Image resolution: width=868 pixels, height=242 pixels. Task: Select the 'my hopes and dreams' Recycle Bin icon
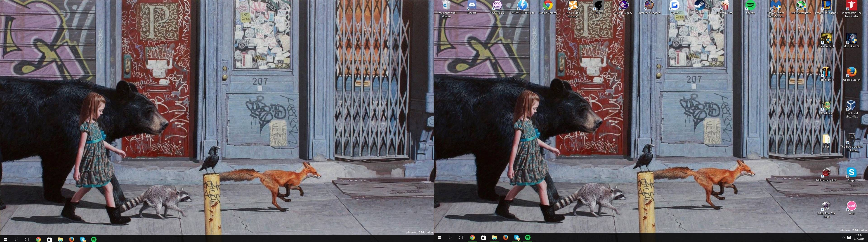(x=446, y=9)
